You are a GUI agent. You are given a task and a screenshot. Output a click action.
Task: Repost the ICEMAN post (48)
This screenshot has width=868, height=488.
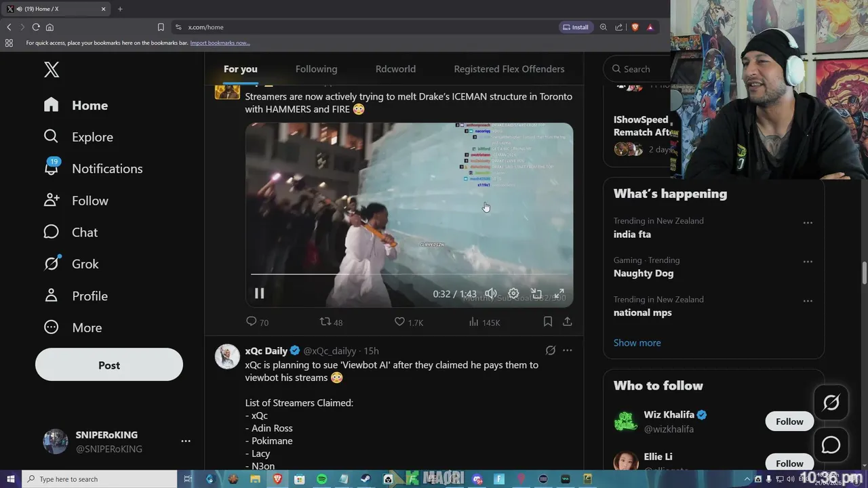click(x=331, y=322)
